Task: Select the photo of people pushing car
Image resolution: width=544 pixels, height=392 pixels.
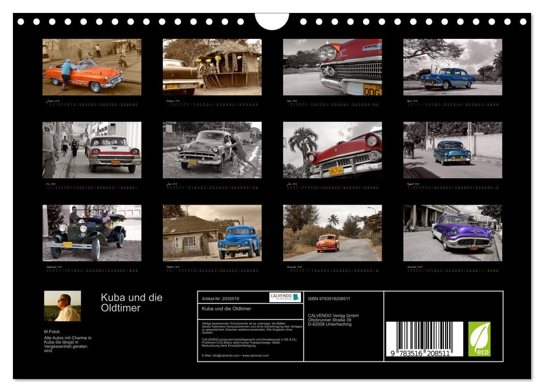Action: [212, 150]
